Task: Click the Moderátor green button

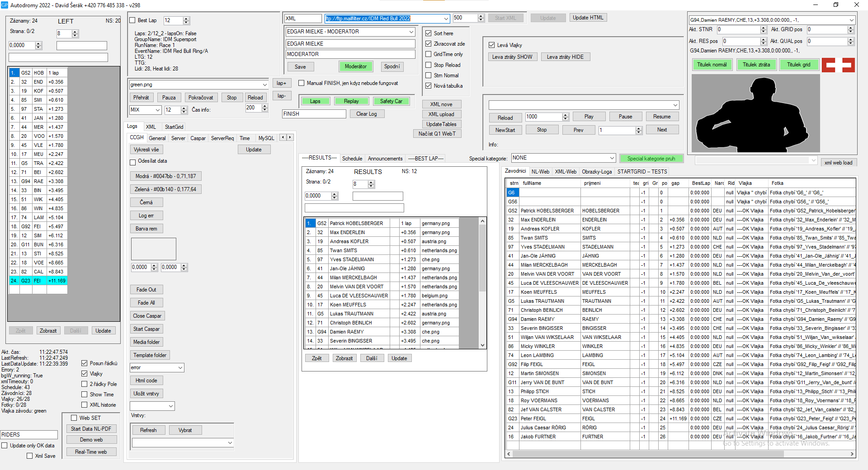Action: pos(356,66)
